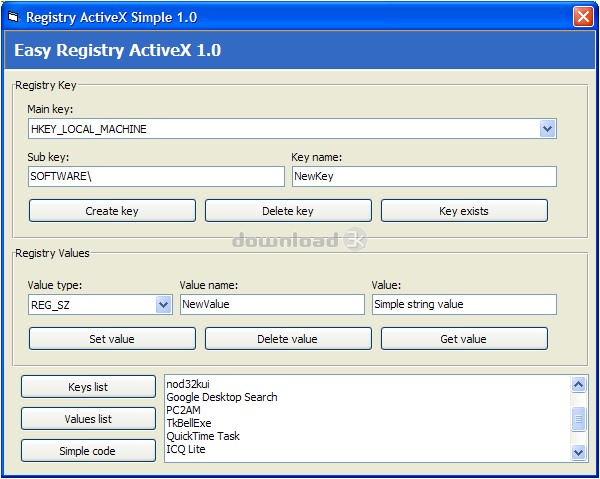Click the Delete key button

coord(288,211)
